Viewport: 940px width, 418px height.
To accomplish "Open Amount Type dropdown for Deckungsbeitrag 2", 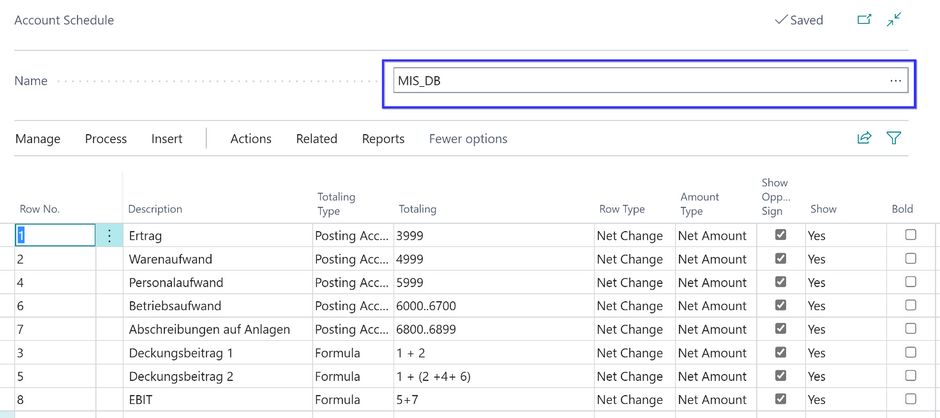I will pos(711,376).
